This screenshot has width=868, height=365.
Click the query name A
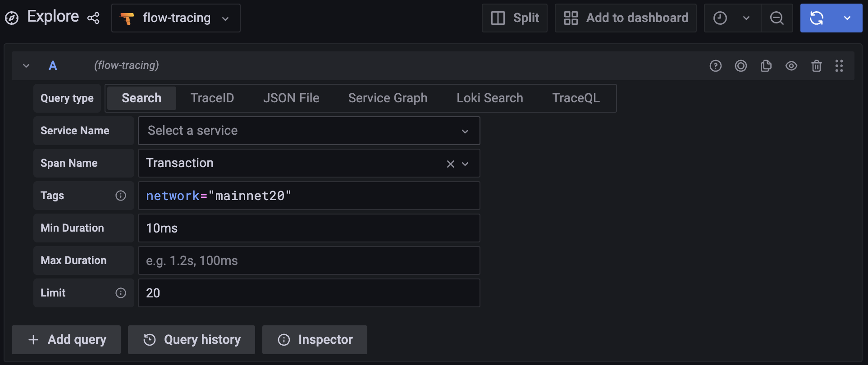click(53, 66)
